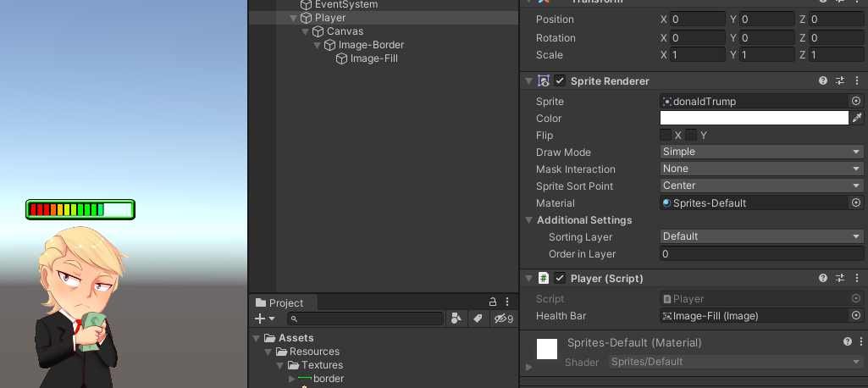Click the create asset plus button
The width and height of the screenshot is (868, 388).
[260, 319]
